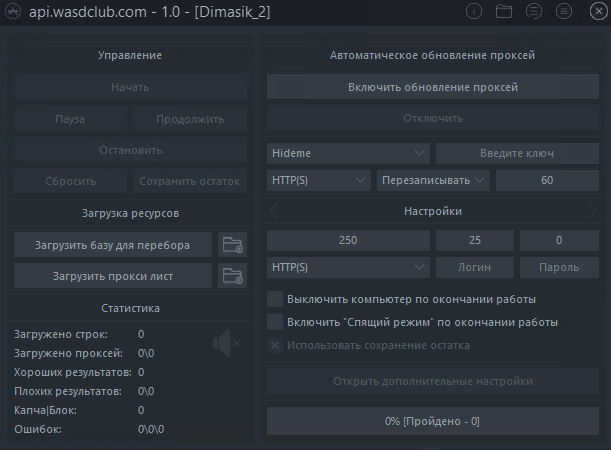Click the 'Пауза' button
This screenshot has width=611, height=450.
tap(71, 119)
